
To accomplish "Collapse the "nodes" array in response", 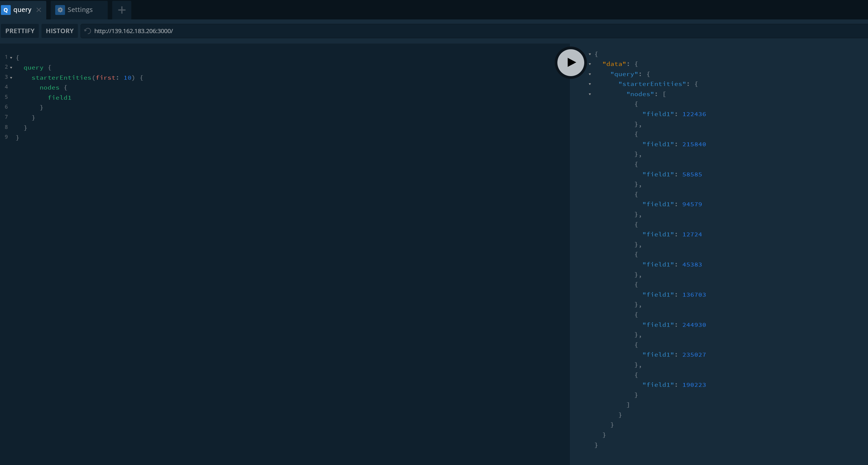I will click(590, 94).
